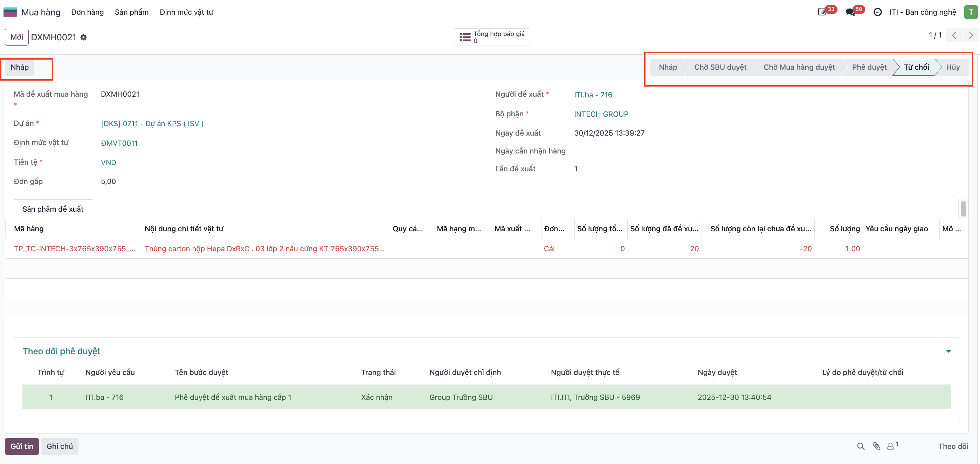980x464 pixels.
Task: Open the Định mức vật tư menu
Action: coord(186,12)
